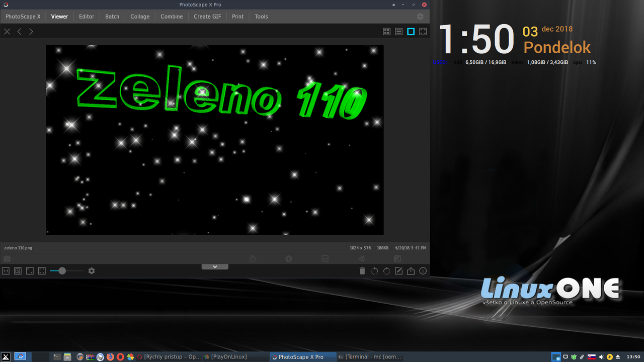Launch terminal from taskbar launcher

(x=57, y=357)
